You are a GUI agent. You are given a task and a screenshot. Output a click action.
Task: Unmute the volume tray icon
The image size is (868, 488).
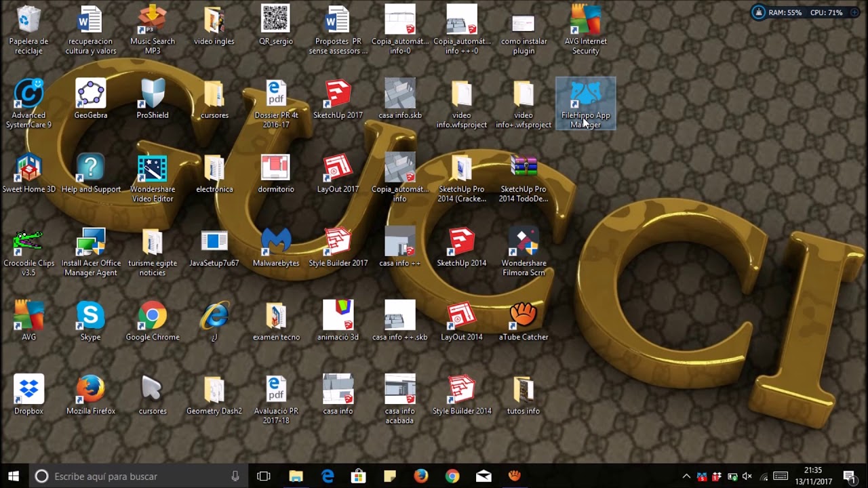point(747,476)
